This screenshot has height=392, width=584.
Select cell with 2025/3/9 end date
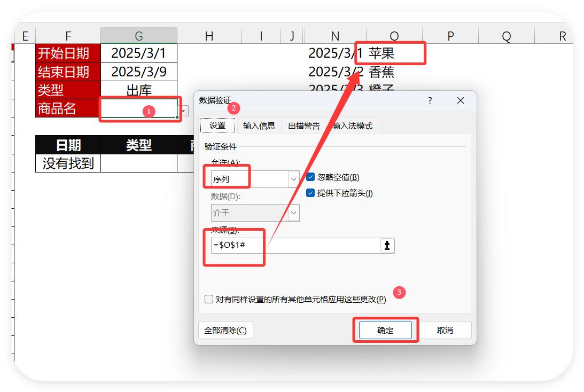[x=139, y=72]
